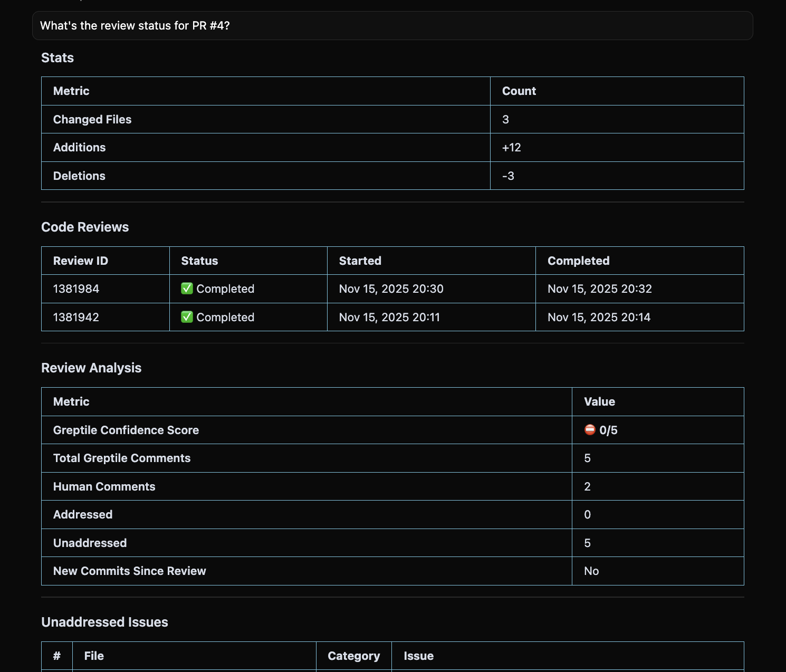Screen dimensions: 786x672
Task: Click the Addressed row label
Action: (83, 515)
